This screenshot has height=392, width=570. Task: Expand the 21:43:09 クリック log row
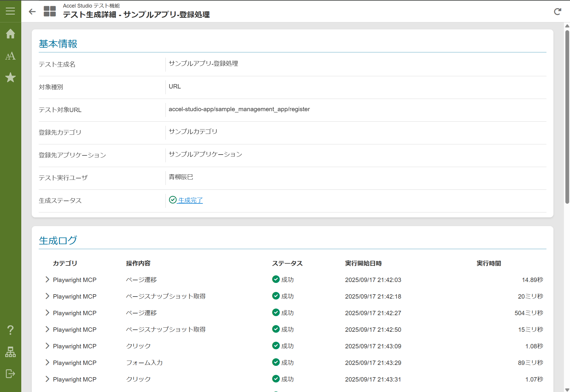(47, 346)
